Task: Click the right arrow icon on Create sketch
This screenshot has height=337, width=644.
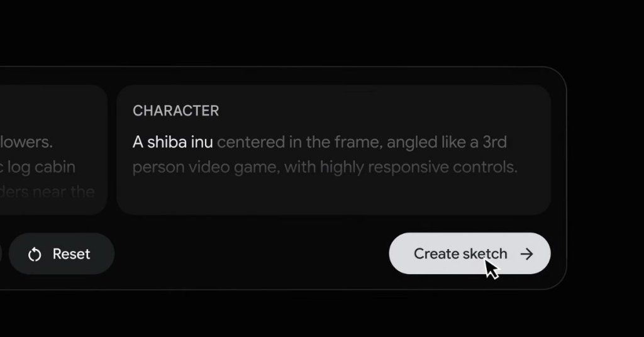Action: click(x=526, y=254)
